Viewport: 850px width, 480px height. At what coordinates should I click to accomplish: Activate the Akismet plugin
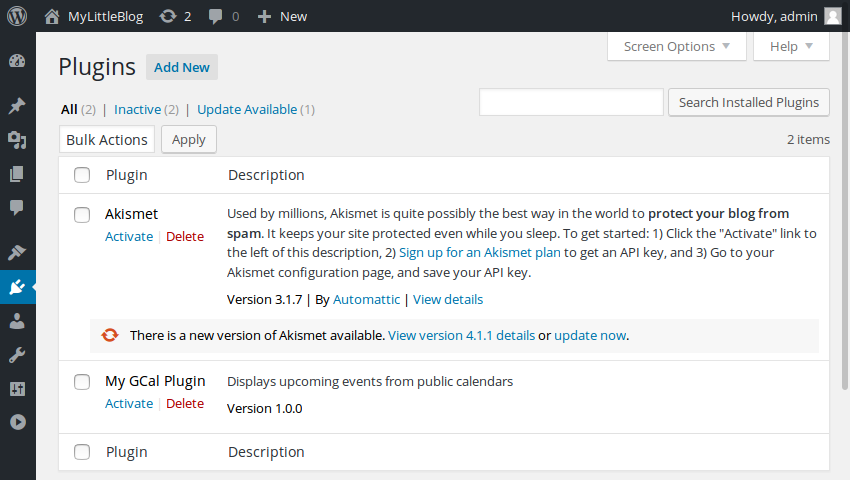(x=129, y=236)
